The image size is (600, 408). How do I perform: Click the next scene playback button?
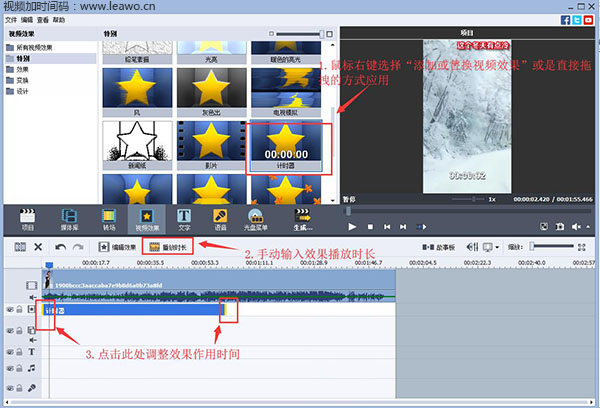pyautogui.click(x=421, y=227)
